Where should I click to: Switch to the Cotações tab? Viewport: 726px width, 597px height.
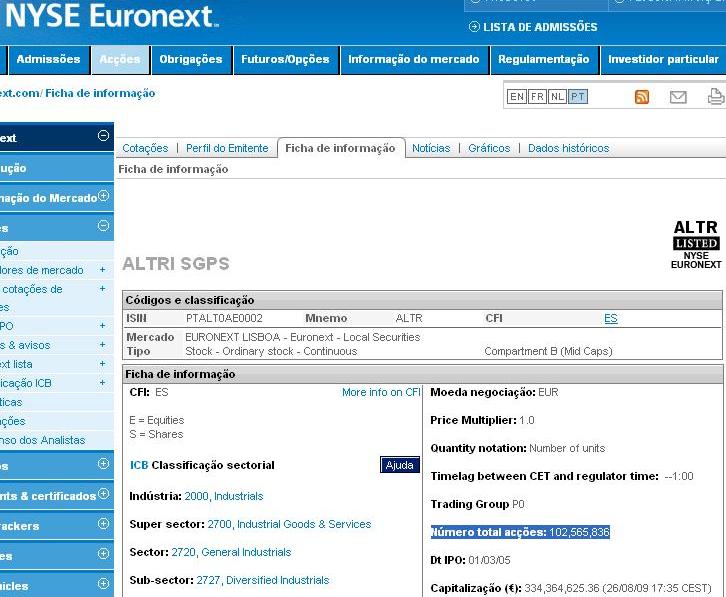(x=145, y=148)
